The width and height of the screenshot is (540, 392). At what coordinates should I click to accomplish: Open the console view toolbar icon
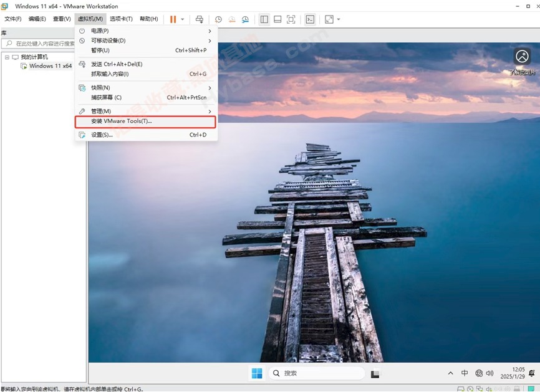310,19
